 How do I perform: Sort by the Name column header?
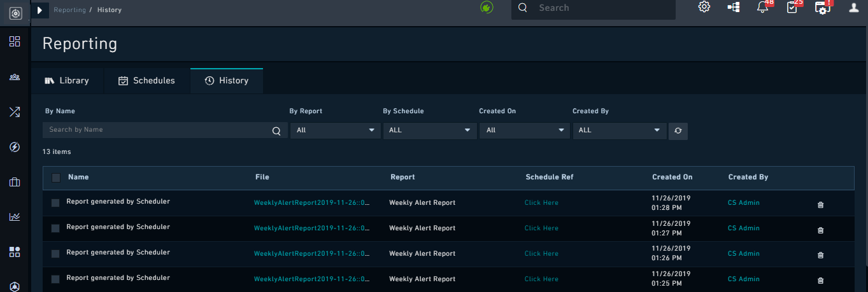[x=78, y=177]
